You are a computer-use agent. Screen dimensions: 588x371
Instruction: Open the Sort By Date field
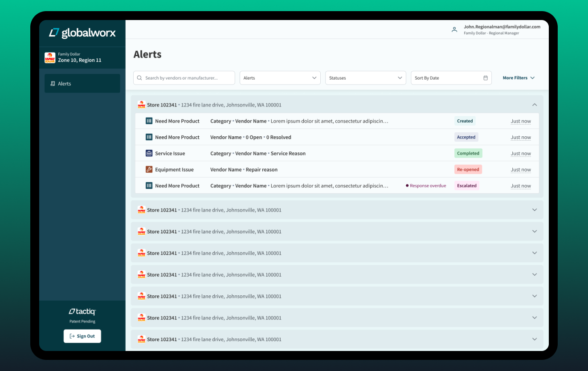coord(451,78)
